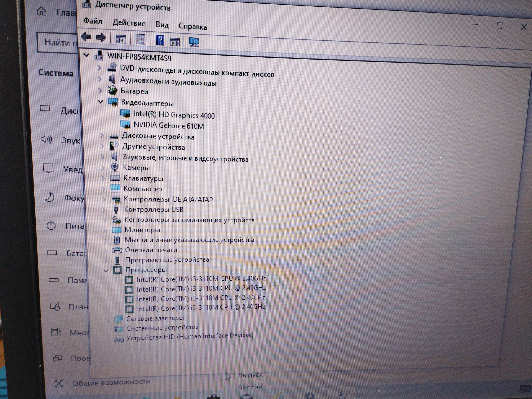Screen dimensions: 532x399
Task: Select the Контроллеры USB plug icon
Action: click(x=116, y=209)
